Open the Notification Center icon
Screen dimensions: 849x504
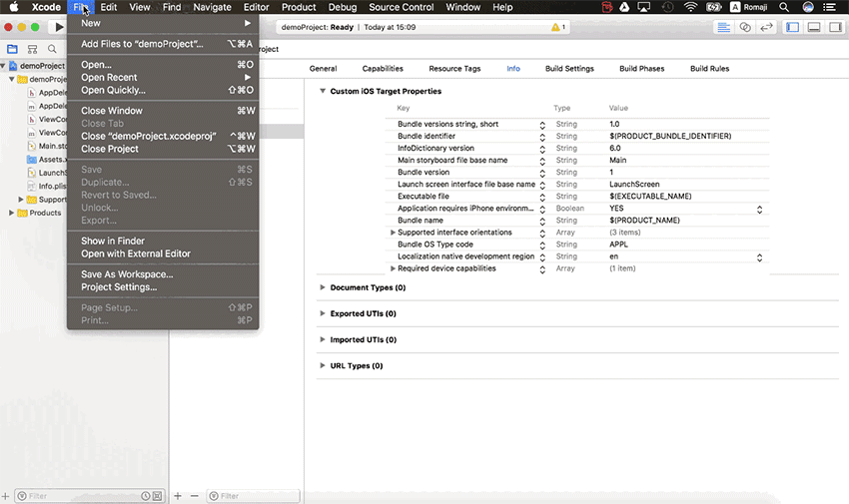point(829,7)
